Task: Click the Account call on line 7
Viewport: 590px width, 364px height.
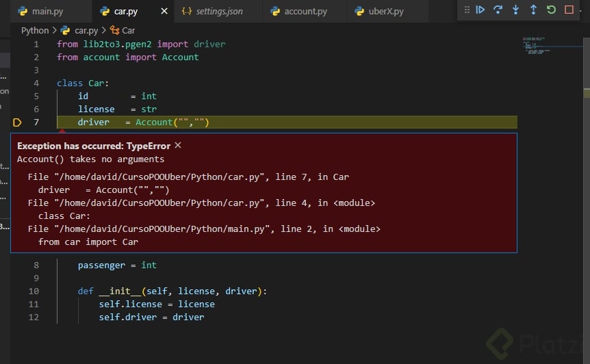Action: click(x=154, y=122)
